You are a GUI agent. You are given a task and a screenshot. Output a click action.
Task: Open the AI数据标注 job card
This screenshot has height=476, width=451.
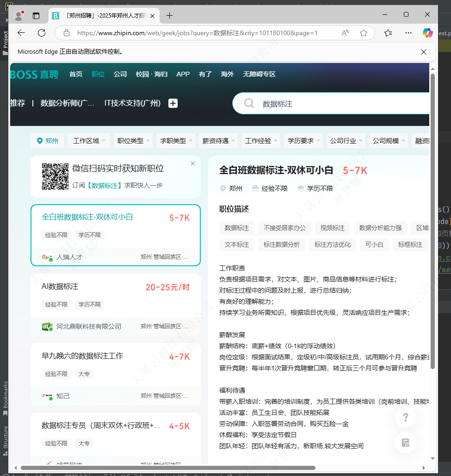[x=116, y=305]
